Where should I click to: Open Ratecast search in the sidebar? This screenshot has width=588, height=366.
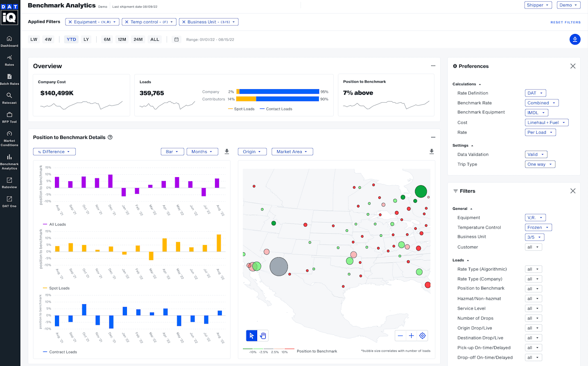9,98
